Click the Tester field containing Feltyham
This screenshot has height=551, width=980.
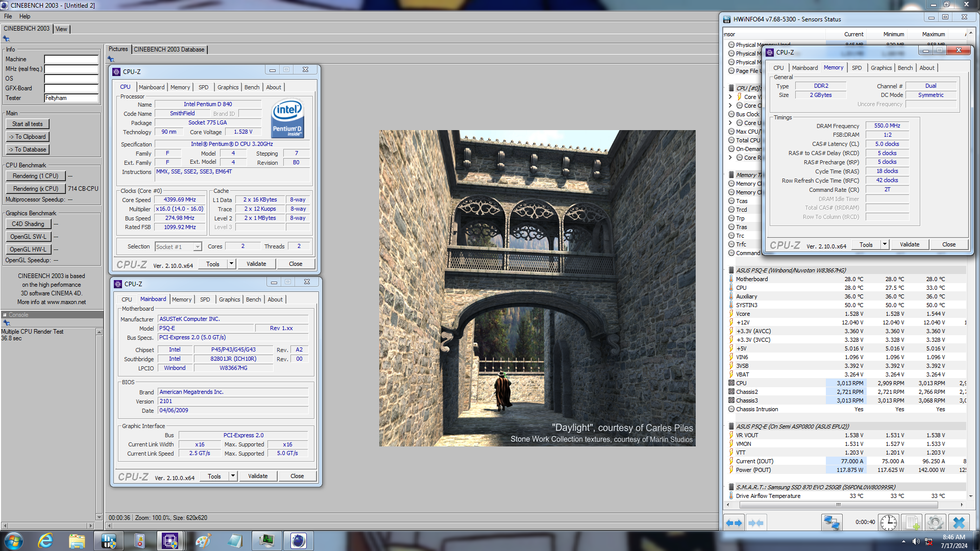click(x=71, y=98)
